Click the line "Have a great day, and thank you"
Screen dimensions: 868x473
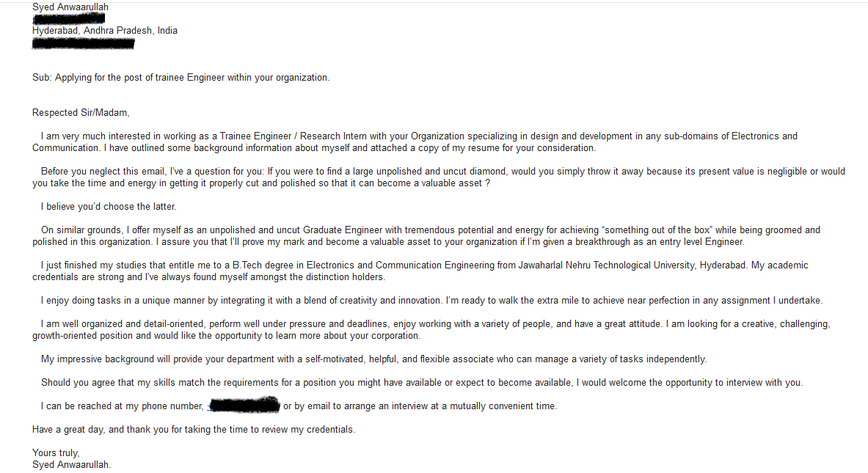[x=194, y=430]
